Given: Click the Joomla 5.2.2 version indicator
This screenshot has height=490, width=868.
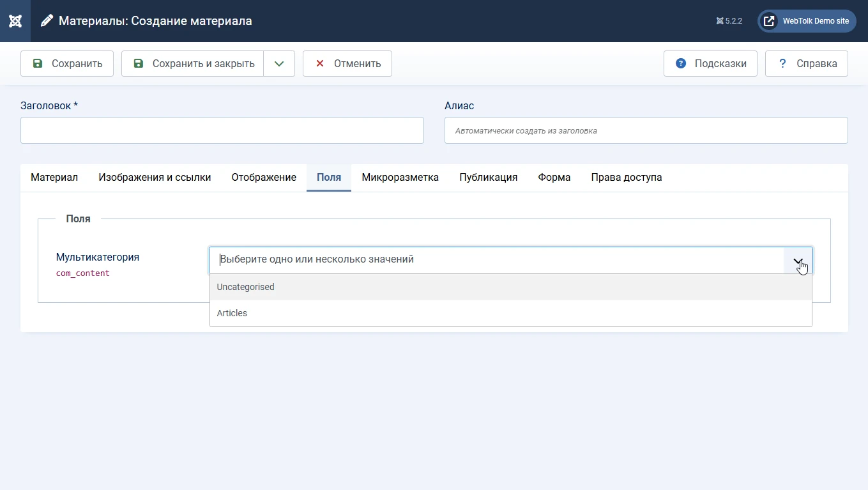Looking at the screenshot, I should [x=729, y=21].
